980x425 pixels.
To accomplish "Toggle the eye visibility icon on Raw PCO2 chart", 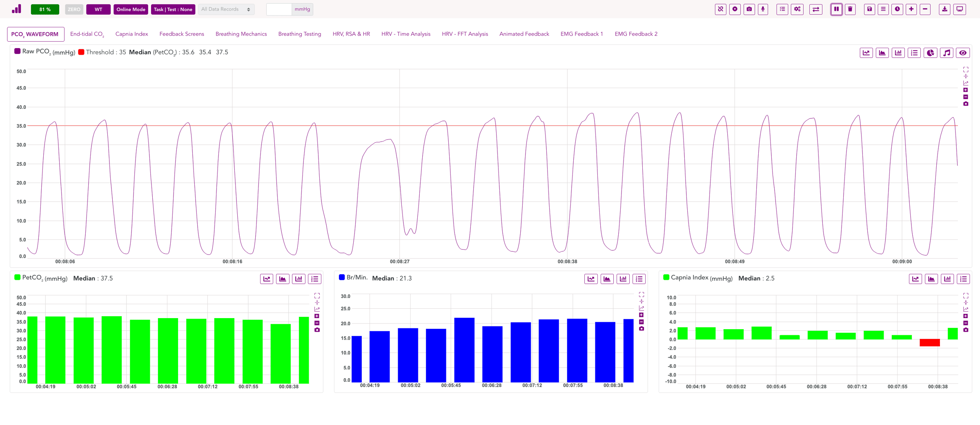I will [963, 53].
